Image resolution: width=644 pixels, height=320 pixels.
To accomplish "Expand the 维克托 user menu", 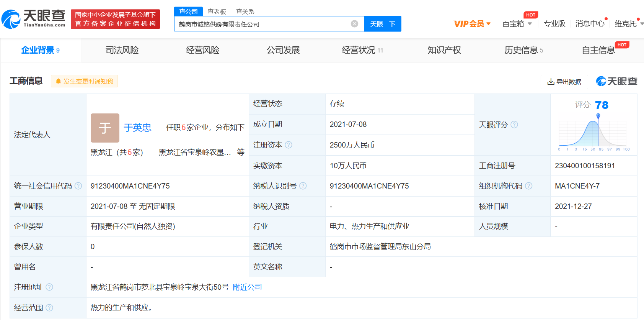I will pyautogui.click(x=628, y=24).
